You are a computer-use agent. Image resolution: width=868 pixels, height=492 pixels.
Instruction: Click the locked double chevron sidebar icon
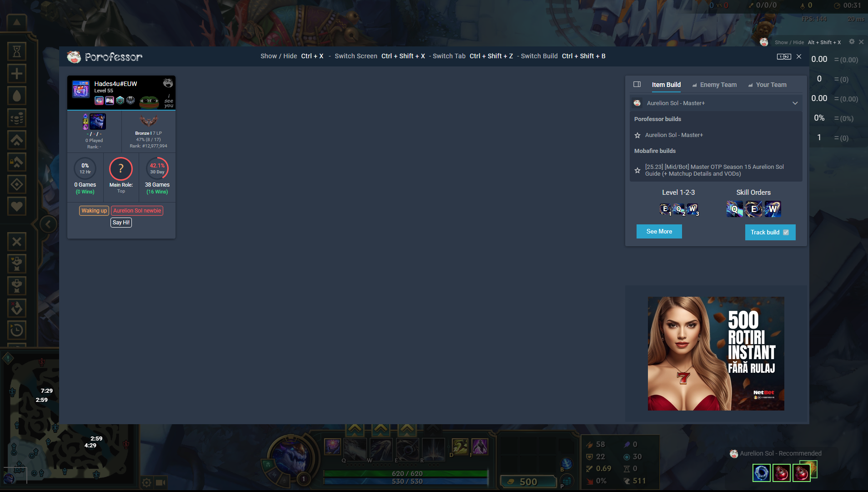[17, 162]
